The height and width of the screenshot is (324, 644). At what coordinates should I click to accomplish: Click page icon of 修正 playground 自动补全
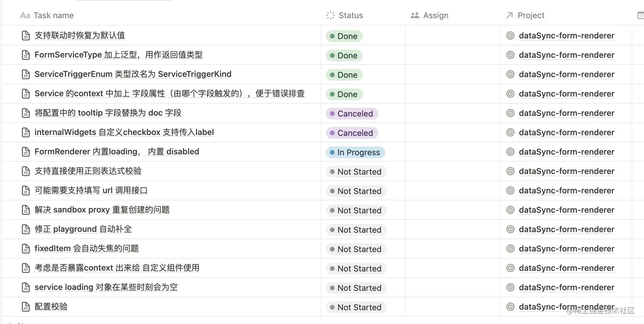point(26,229)
